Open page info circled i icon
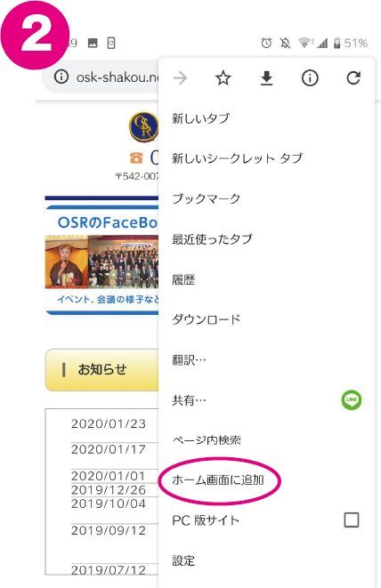Screen dimensions: 381x588 (x=310, y=78)
